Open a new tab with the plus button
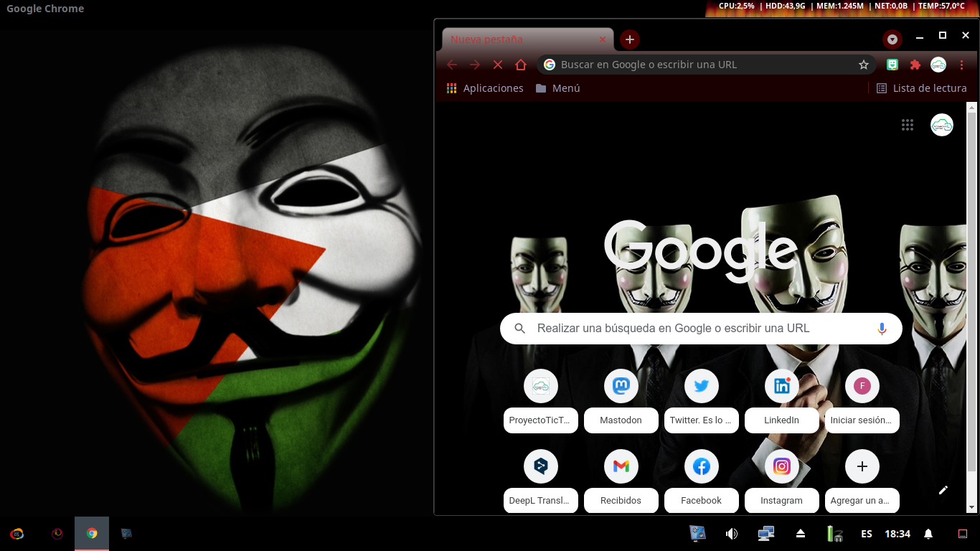The image size is (980, 551). pyautogui.click(x=630, y=39)
